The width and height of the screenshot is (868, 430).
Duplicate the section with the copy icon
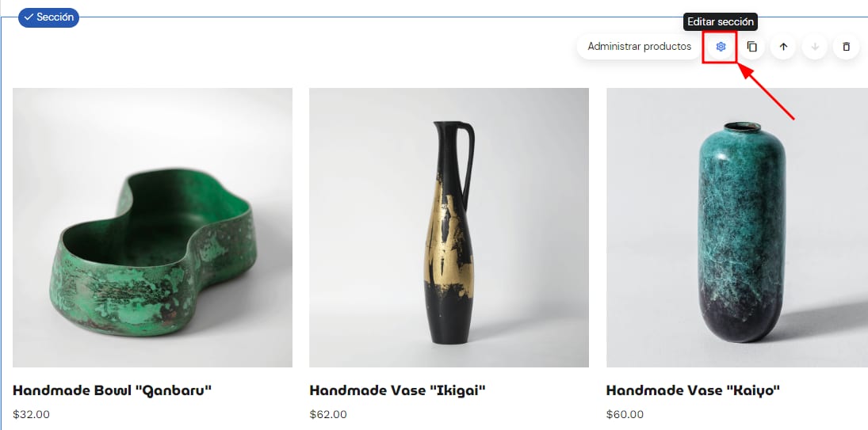click(751, 47)
